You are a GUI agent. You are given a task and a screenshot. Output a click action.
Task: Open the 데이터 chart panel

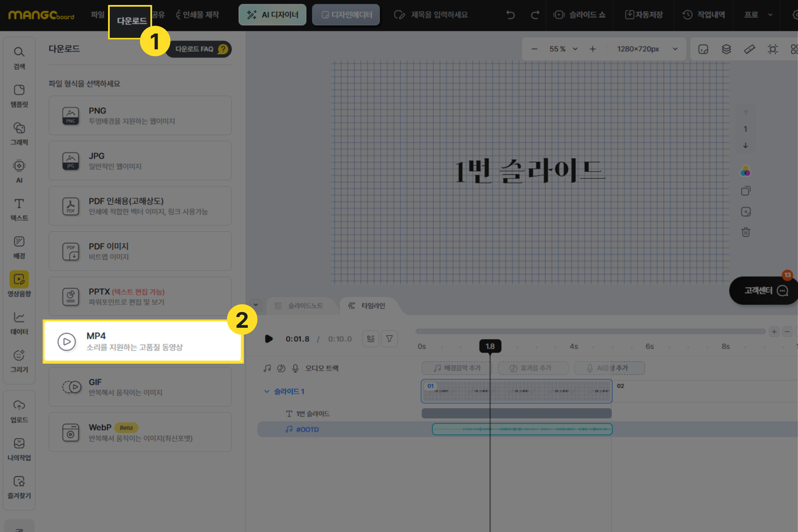(x=19, y=323)
